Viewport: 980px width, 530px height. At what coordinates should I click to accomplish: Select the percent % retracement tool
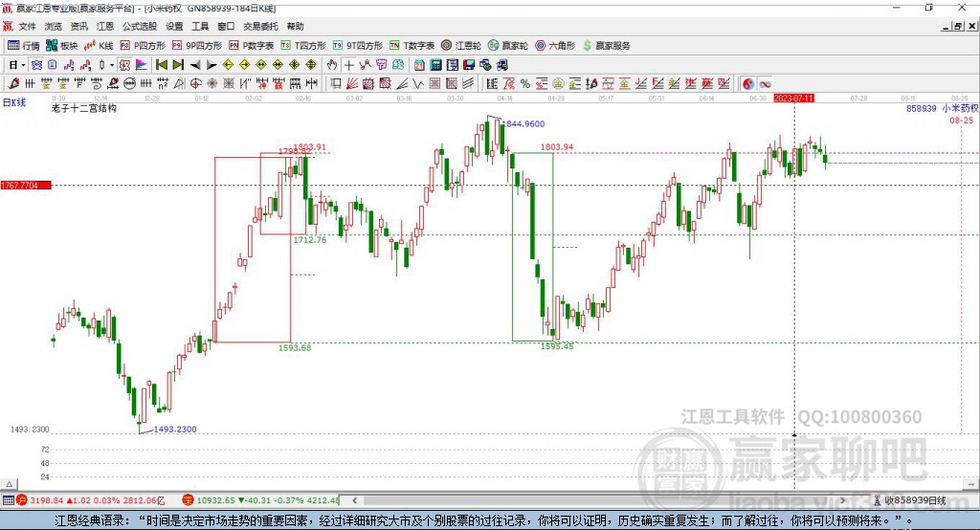point(525,84)
